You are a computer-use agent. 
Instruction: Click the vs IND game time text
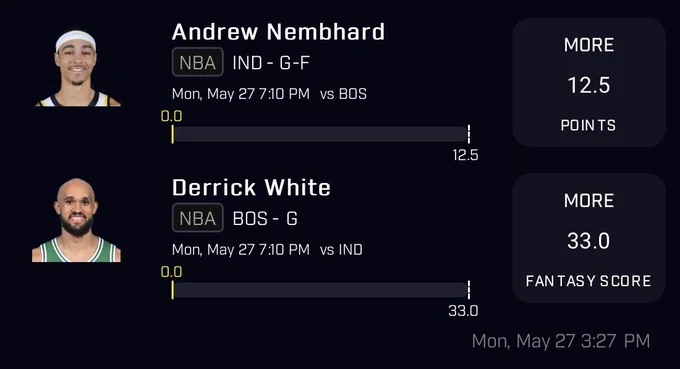click(267, 249)
